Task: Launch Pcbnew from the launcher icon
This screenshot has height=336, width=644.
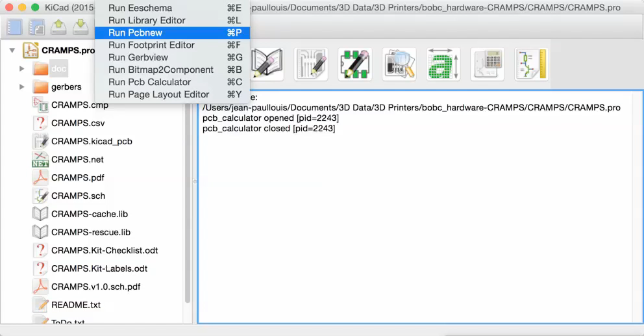Action: tap(311, 64)
